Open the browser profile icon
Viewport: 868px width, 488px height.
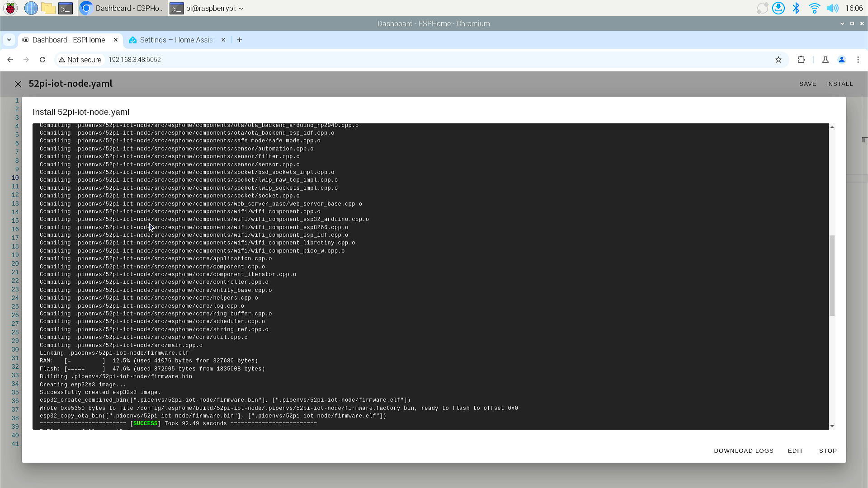[x=841, y=60]
